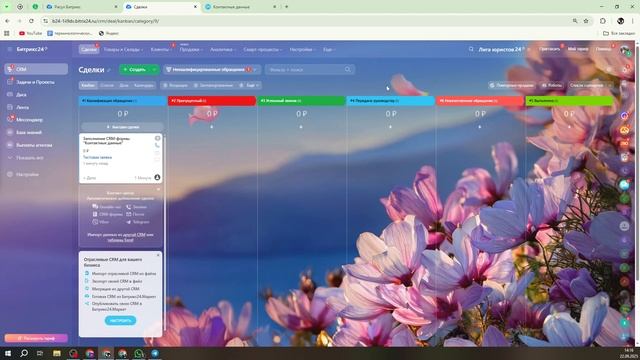
Task: Open the Настройки item in top menu
Action: point(302,49)
